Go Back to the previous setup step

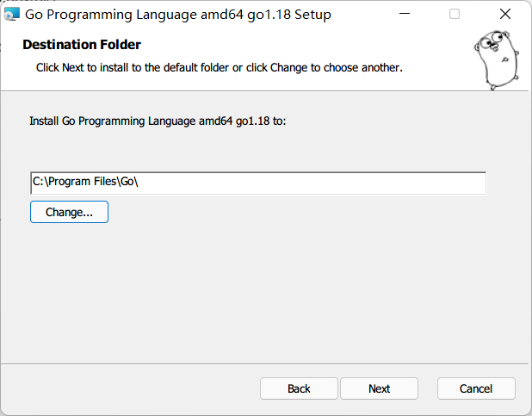[299, 388]
